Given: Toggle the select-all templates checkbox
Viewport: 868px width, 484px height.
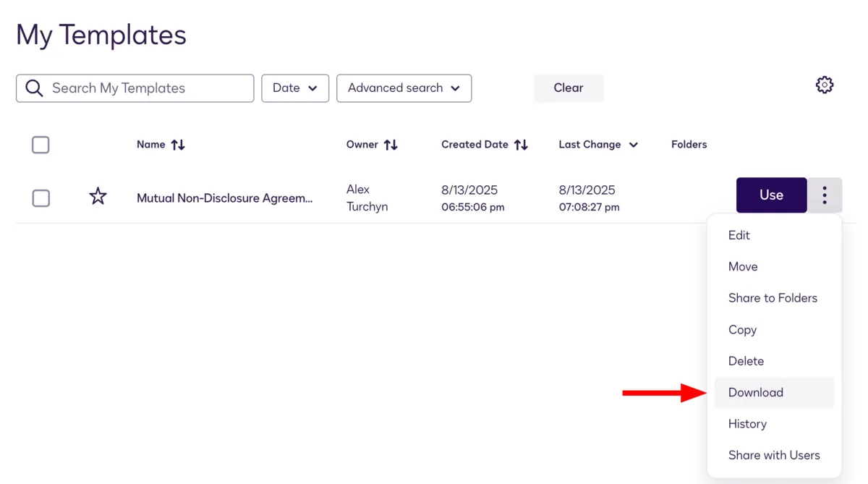Looking at the screenshot, I should pos(41,145).
